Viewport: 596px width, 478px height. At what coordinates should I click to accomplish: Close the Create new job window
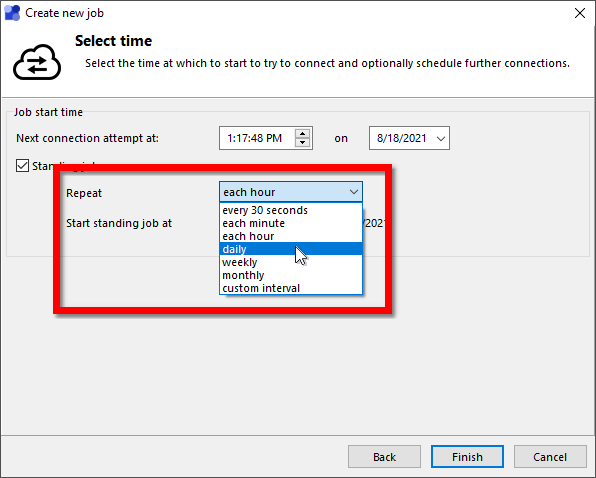[x=580, y=13]
